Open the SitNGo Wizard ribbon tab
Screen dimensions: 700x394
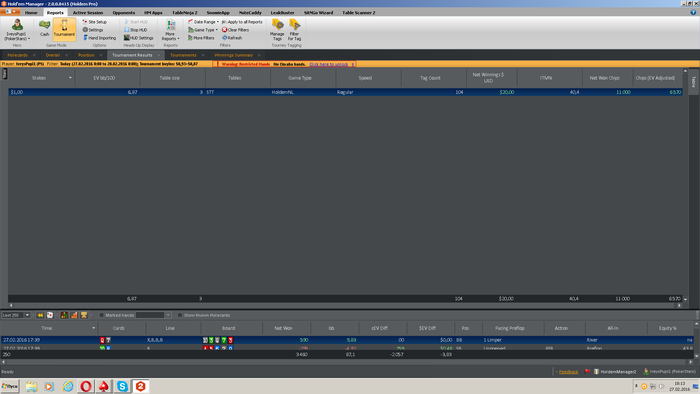[x=318, y=12]
